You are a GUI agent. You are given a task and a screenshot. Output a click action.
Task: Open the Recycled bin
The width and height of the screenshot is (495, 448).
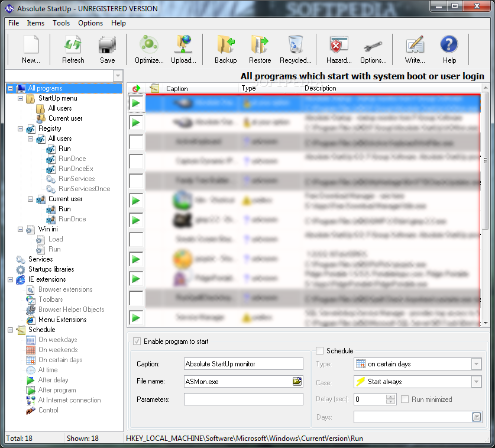296,49
